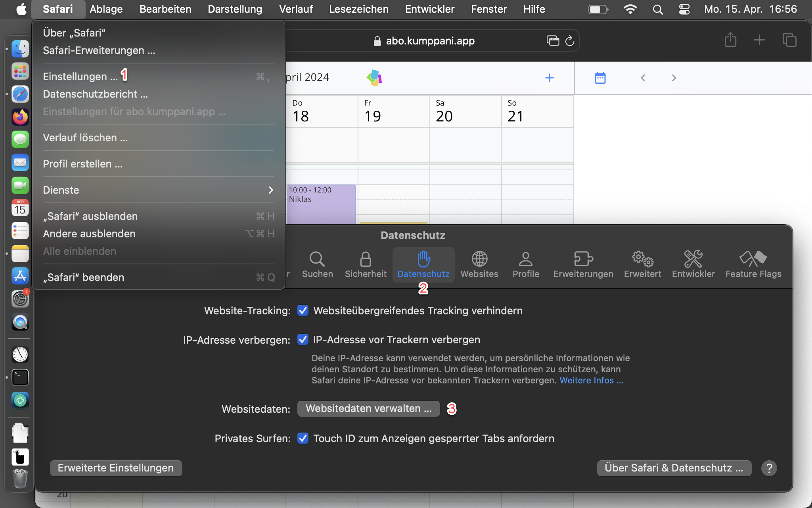The image size is (812, 508).
Task: Open the App Store Dock icon
Action: 20,276
